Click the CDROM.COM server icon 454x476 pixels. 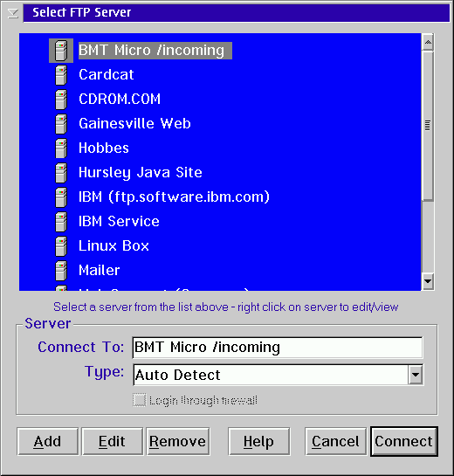61,100
